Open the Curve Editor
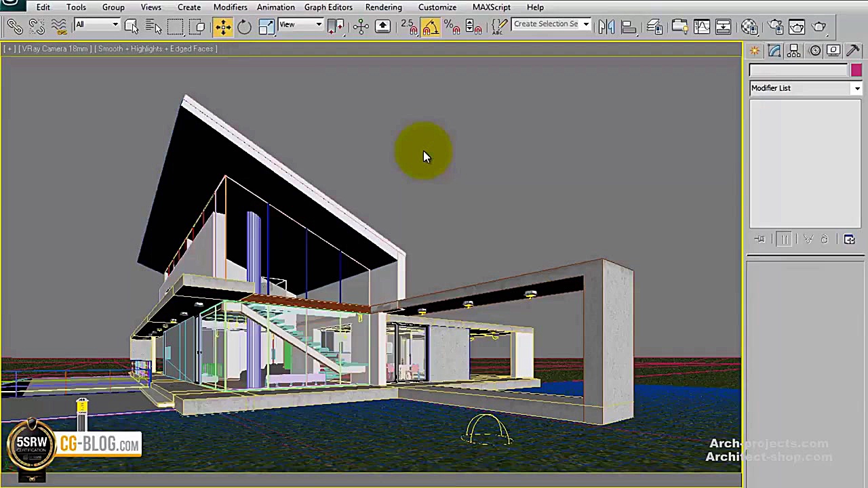Image resolution: width=868 pixels, height=488 pixels. click(x=701, y=26)
